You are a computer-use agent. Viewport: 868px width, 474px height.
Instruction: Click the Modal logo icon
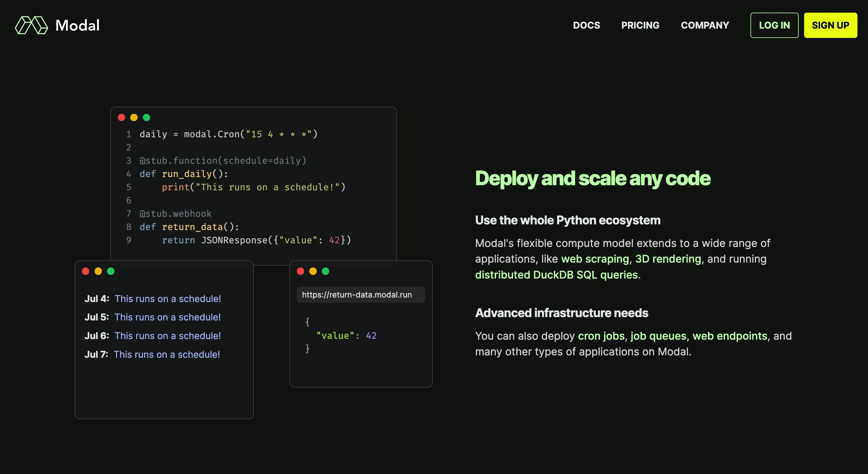pos(31,25)
